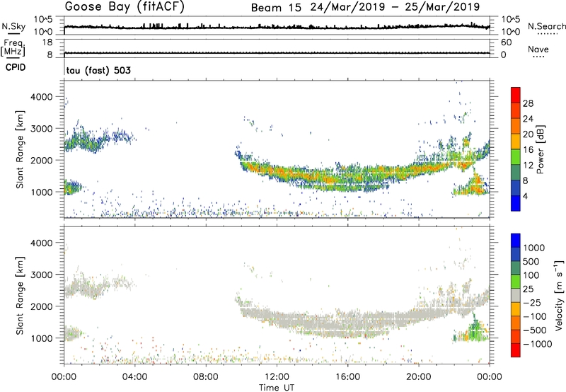This screenshot has height=392, width=566.
Task: Click the 'Time UT' axis title
Action: point(277,387)
